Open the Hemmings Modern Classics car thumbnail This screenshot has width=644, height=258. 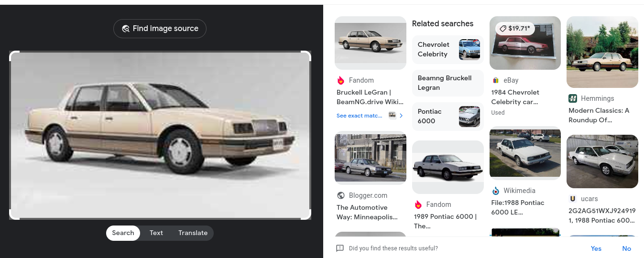click(x=602, y=52)
